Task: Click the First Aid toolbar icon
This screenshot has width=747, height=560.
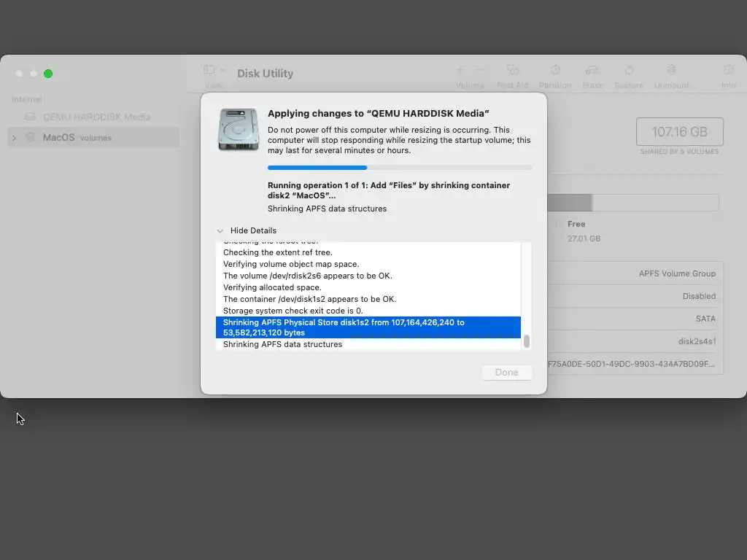Action: (x=513, y=70)
